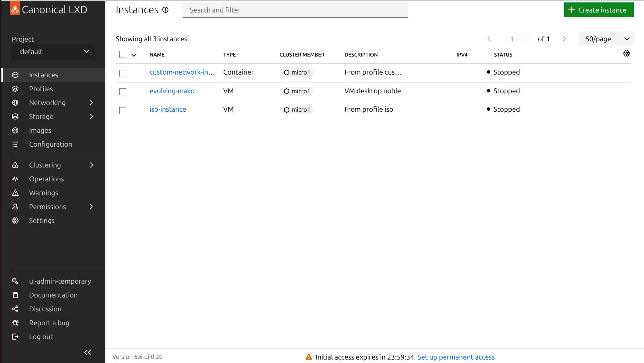644x363 pixels.
Task: Click the table column settings gear icon
Action: click(626, 53)
